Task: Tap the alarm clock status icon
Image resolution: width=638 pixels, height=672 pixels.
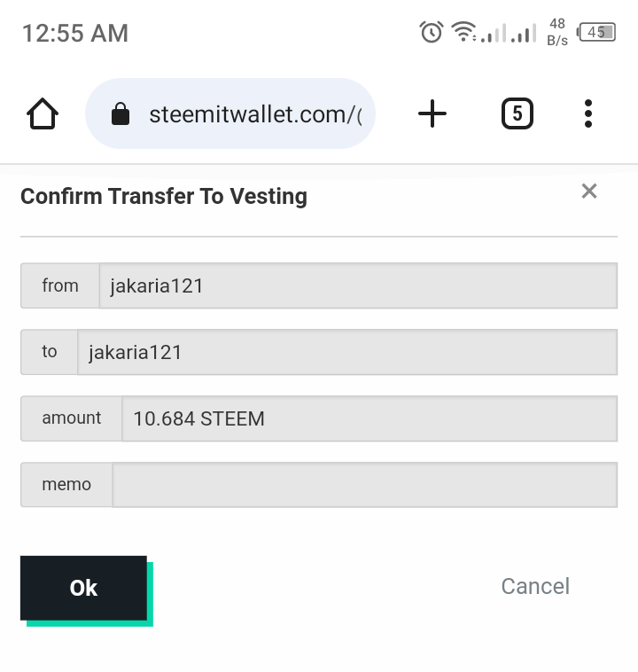Action: (431, 32)
